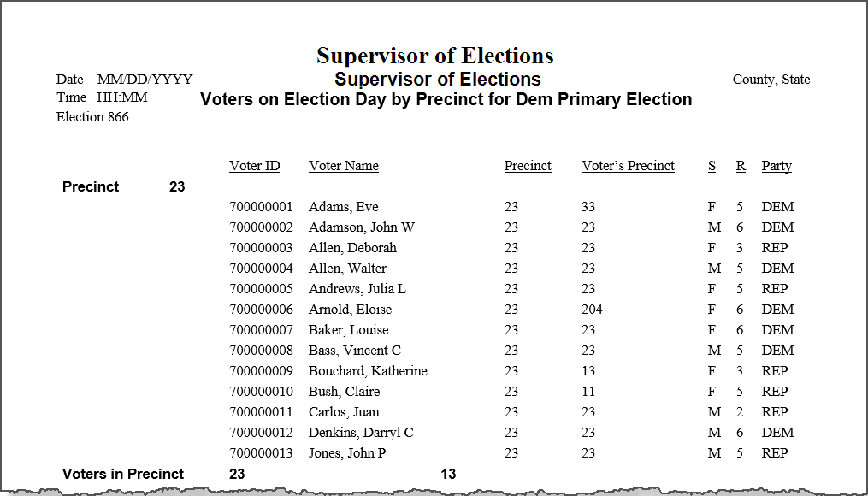868x496 pixels.
Task: Select the name Adamson, John W
Action: [362, 227]
